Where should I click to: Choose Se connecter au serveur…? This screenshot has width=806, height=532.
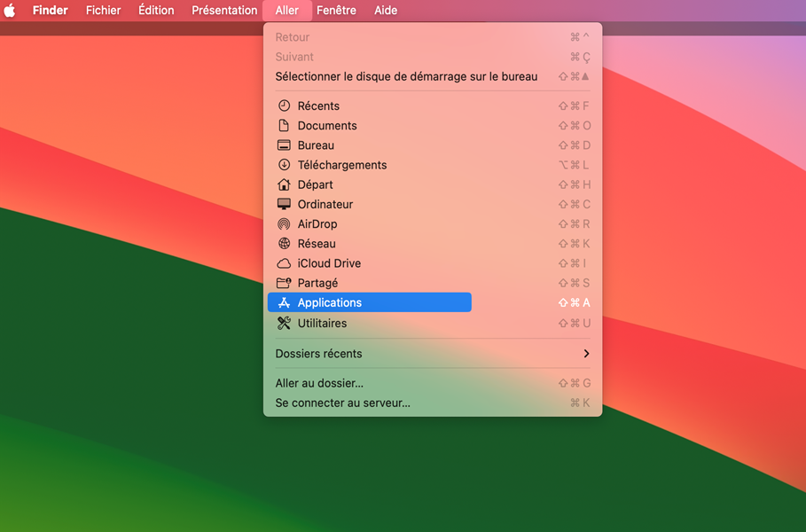click(x=342, y=403)
